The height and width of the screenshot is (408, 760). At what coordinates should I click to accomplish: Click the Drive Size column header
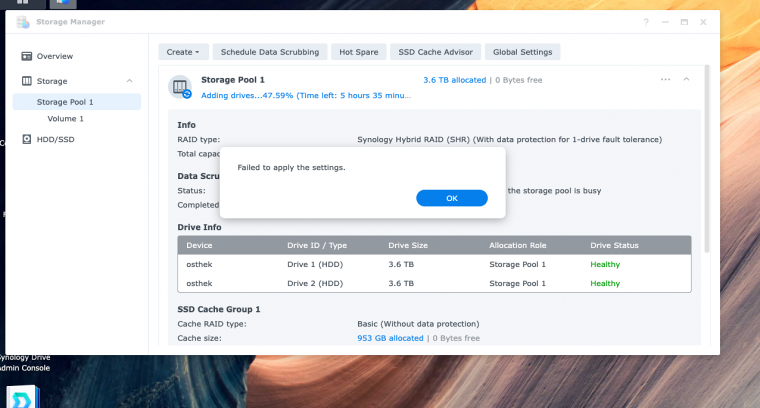coord(408,245)
